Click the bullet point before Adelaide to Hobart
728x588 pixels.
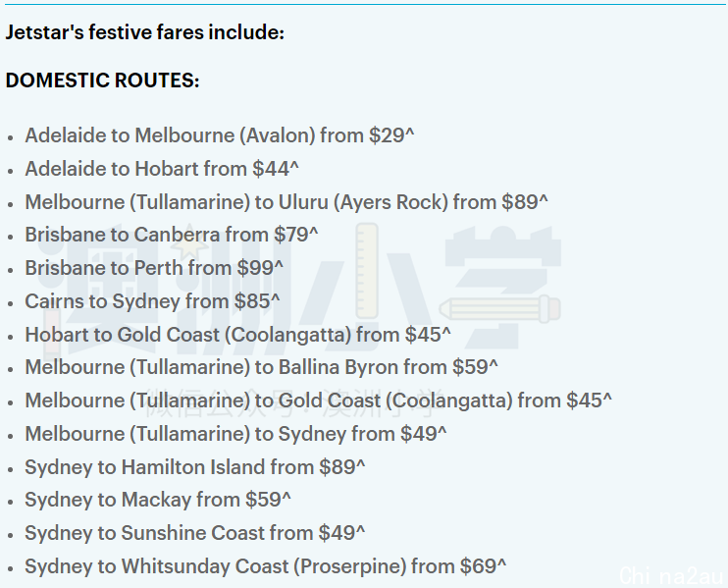[10, 171]
